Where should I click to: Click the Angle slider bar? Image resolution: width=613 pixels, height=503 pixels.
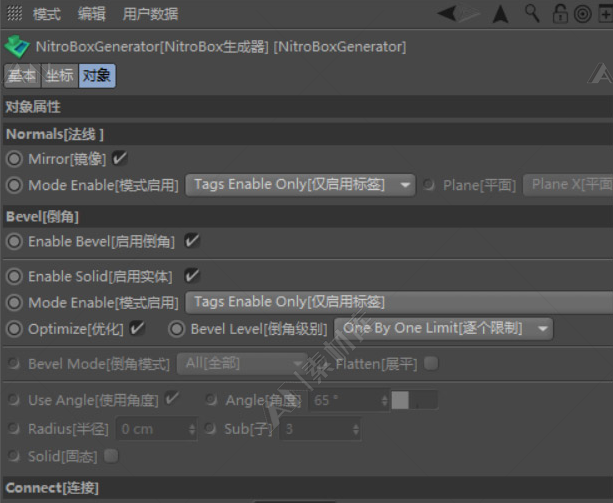point(414,400)
